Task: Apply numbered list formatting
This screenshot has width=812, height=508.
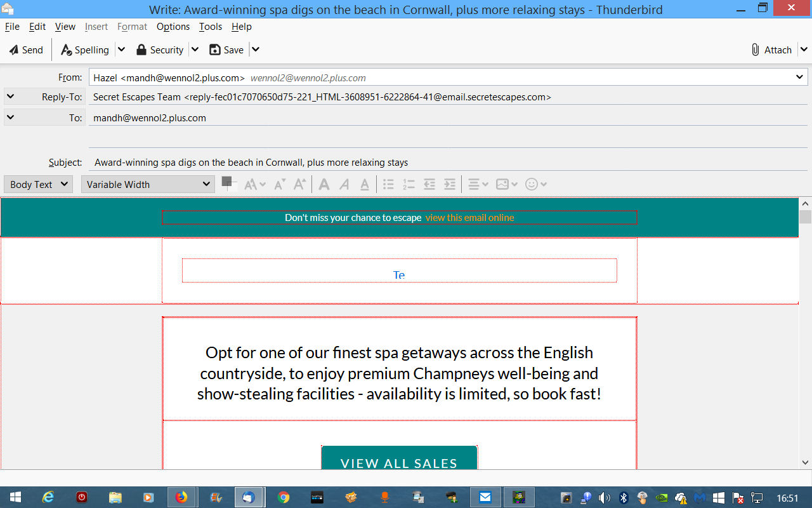Action: pos(409,184)
